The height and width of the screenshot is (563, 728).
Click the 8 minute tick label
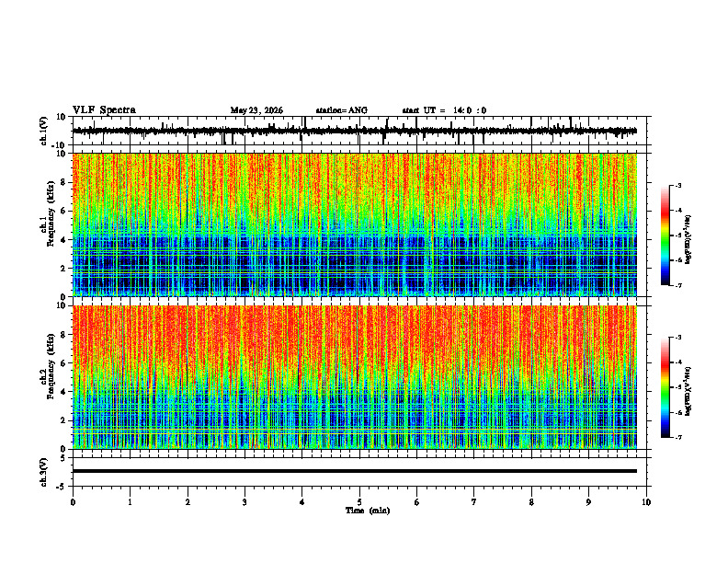(531, 502)
